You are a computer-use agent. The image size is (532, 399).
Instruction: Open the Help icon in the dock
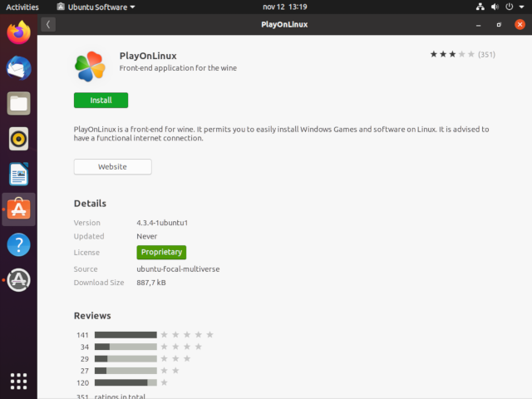click(18, 244)
